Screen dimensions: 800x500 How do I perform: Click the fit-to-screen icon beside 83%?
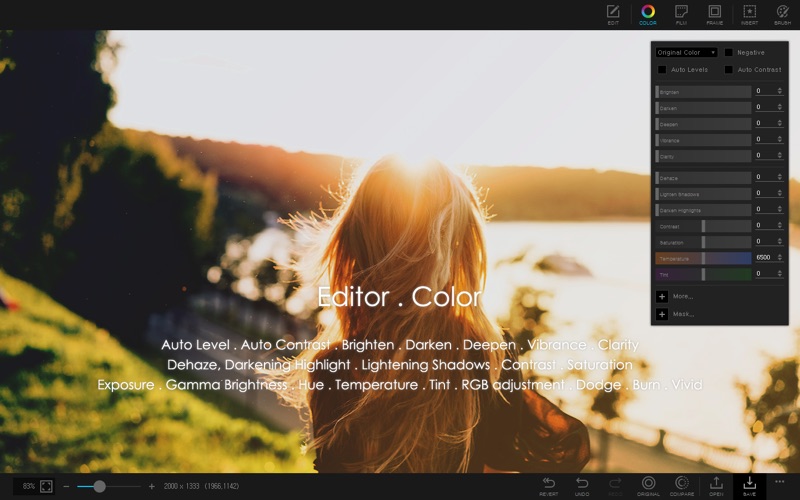[46, 486]
